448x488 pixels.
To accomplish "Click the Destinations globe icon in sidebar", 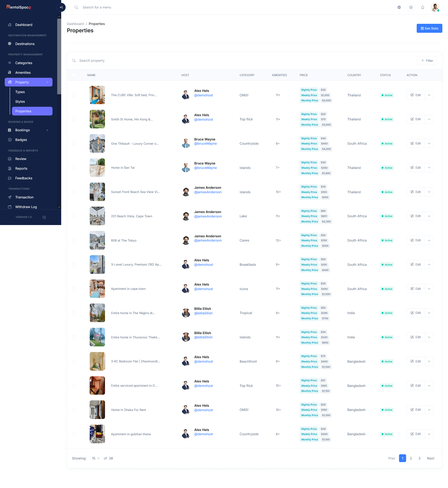I will click(10, 44).
